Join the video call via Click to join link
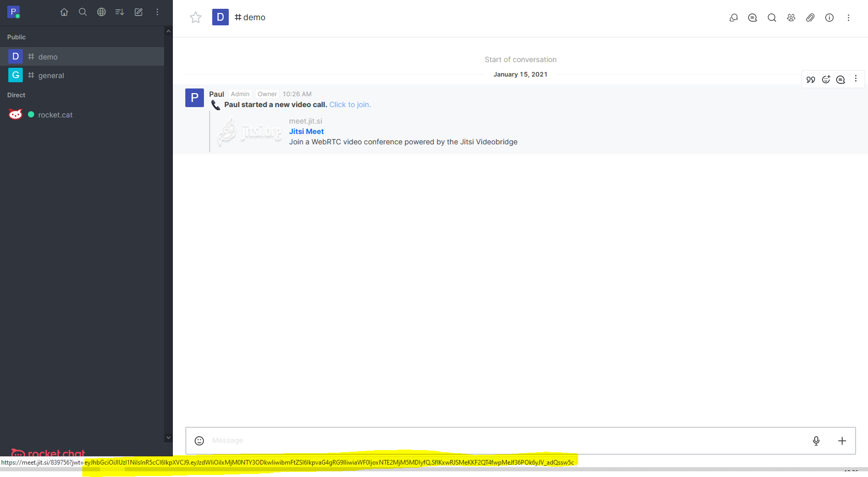 350,105
